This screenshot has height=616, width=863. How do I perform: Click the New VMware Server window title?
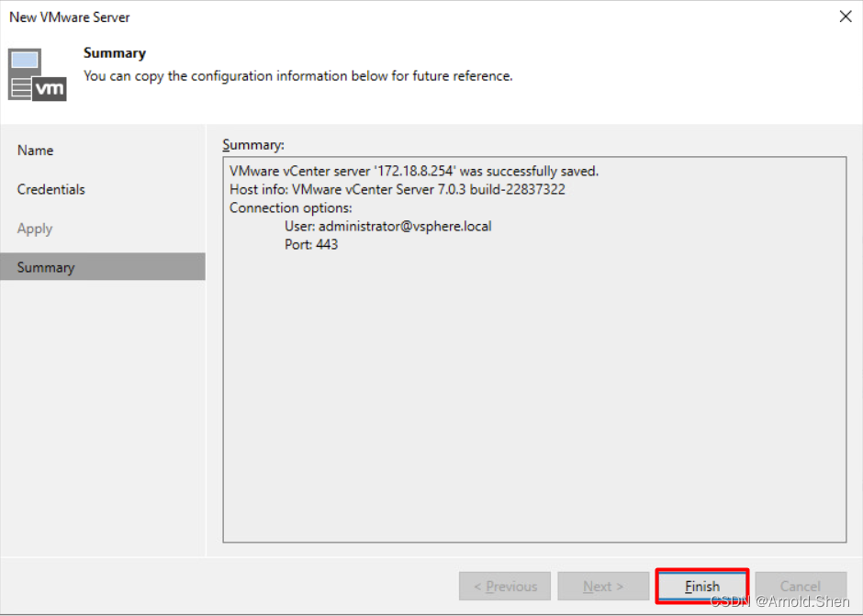pos(70,17)
